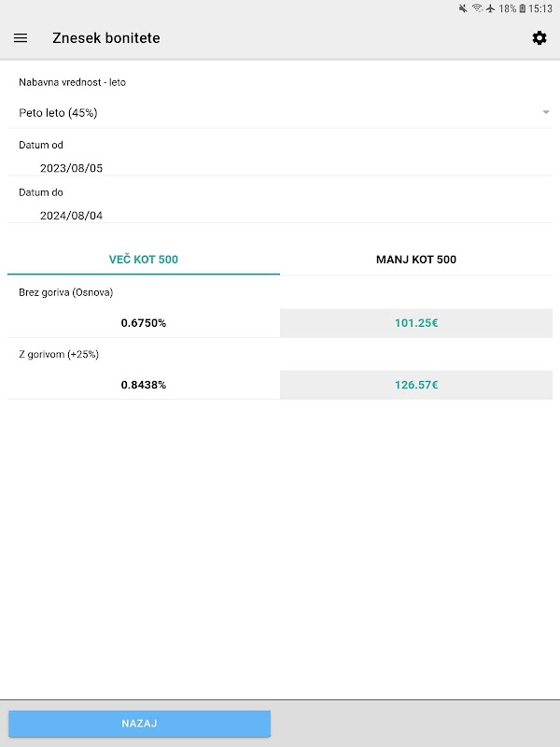Tap the airplane mode status icon
Image resolution: width=560 pixels, height=747 pixels.
pos(491,8)
